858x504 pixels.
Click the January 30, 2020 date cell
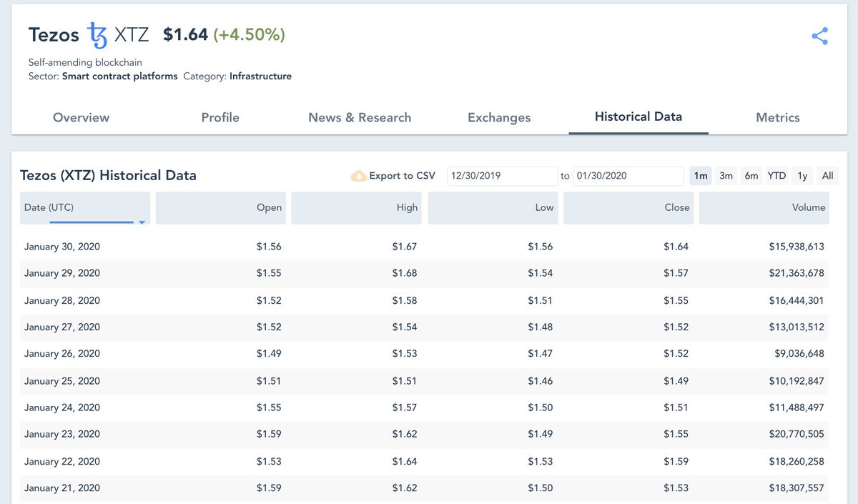click(62, 247)
